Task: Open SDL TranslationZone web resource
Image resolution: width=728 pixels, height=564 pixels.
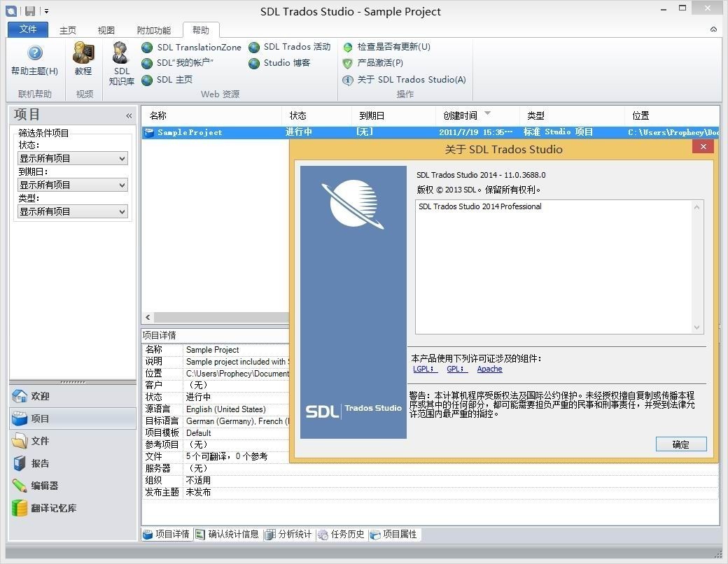Action: pos(191,48)
